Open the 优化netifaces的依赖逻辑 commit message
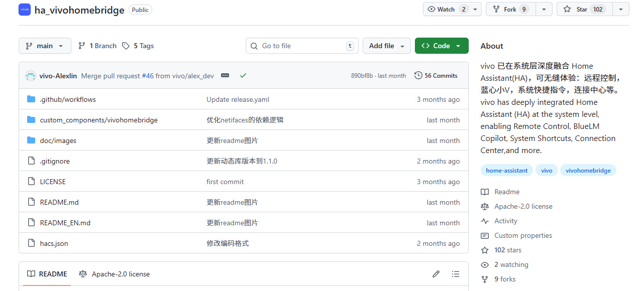 point(245,120)
